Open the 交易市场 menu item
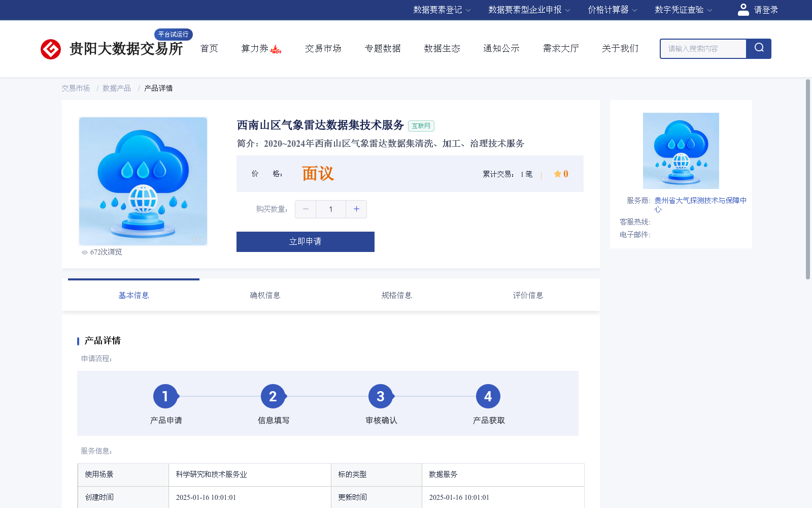 (323, 48)
